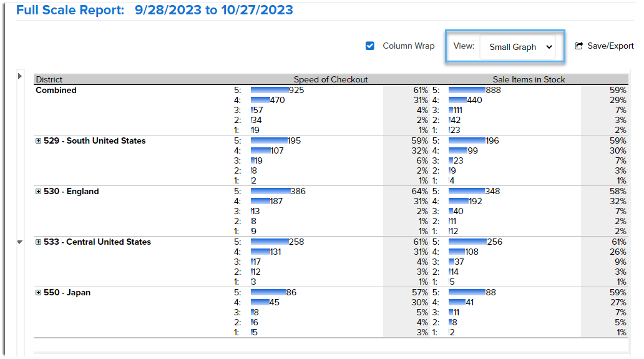Screen dimensions: 644x359
Task: Expand 550 - Japan plus icon
Action: (x=38, y=292)
